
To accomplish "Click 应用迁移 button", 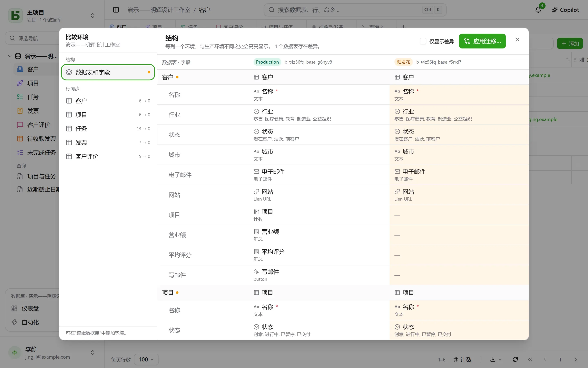I will tap(482, 41).
